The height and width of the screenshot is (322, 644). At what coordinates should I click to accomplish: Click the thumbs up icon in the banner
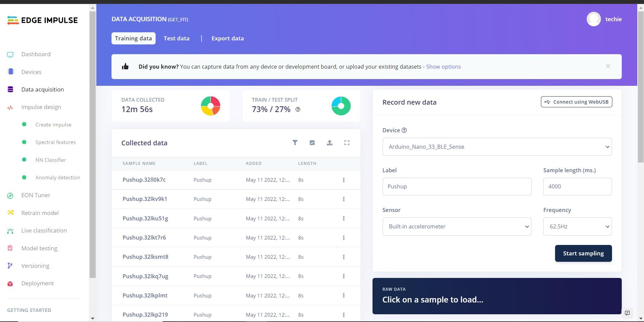tap(125, 66)
